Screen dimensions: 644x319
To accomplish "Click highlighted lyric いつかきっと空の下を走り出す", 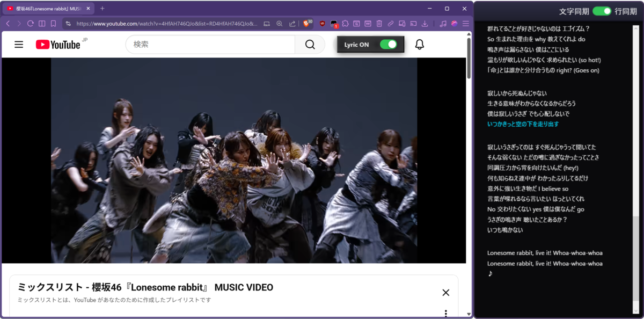I will 523,124.
